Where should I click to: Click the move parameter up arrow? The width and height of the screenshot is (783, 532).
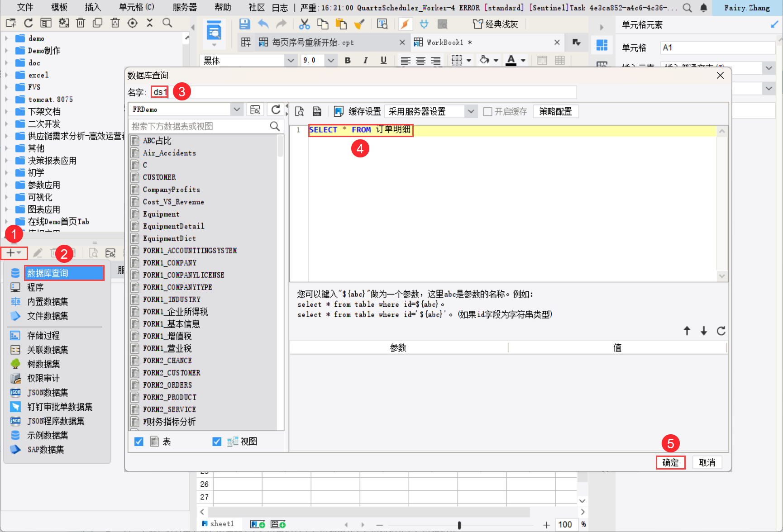coord(687,331)
